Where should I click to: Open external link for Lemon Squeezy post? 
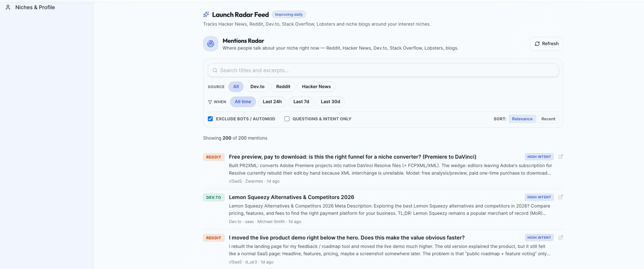pyautogui.click(x=560, y=197)
